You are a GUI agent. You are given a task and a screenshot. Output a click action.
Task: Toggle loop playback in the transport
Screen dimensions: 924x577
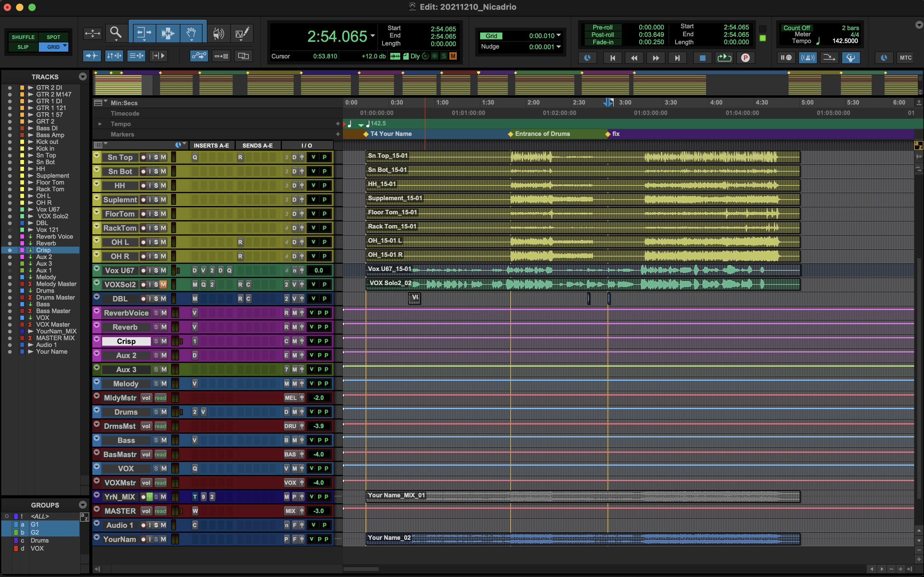(x=724, y=58)
